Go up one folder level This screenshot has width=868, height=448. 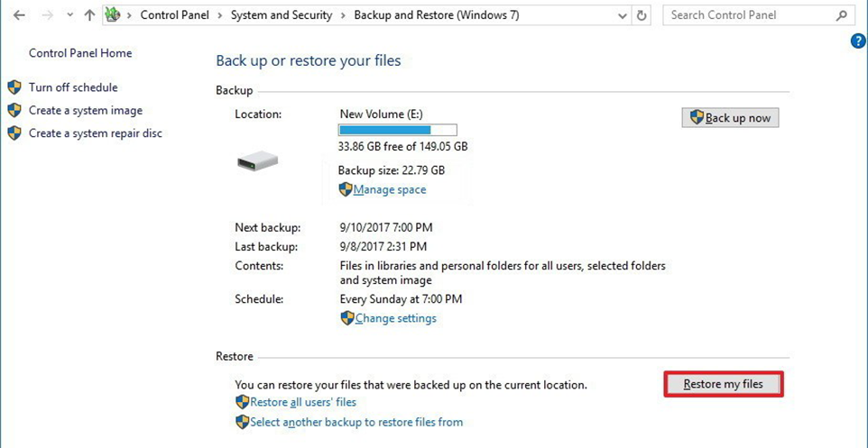[89, 15]
